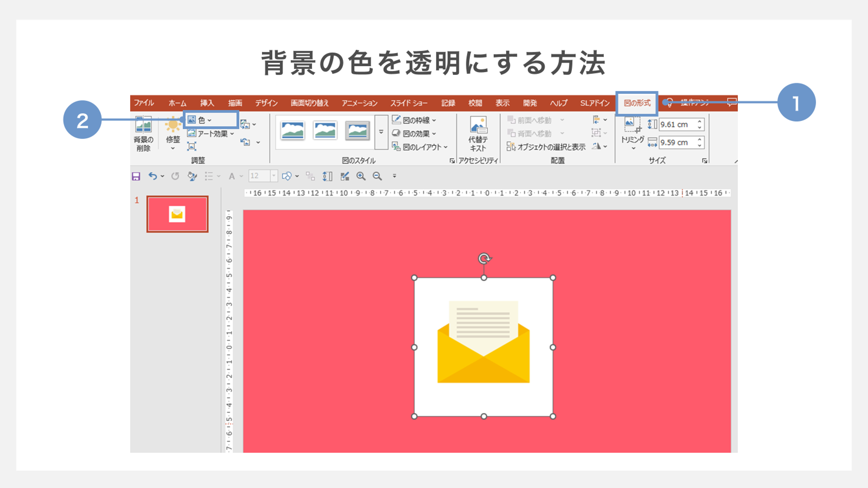Open the picture styles gallery more arrow
The image size is (868, 488).
point(382,131)
